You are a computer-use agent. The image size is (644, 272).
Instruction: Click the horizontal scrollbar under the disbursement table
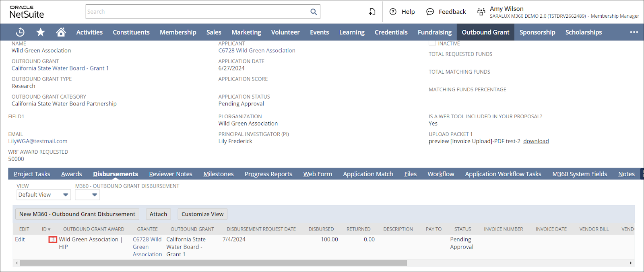pyautogui.click(x=213, y=263)
